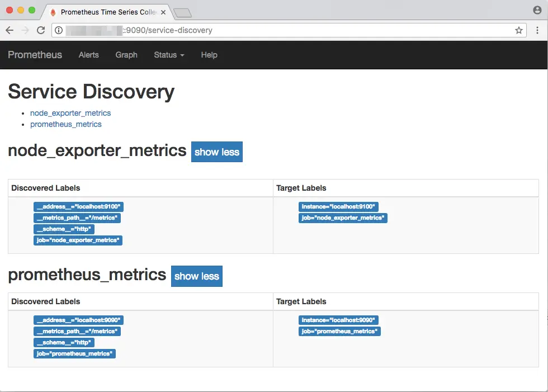The height and width of the screenshot is (392, 548).
Task: Open the Graph page
Action: [x=126, y=55]
